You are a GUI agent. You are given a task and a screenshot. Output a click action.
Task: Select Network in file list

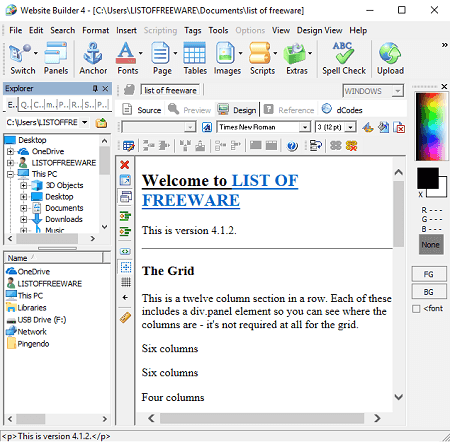[27, 332]
